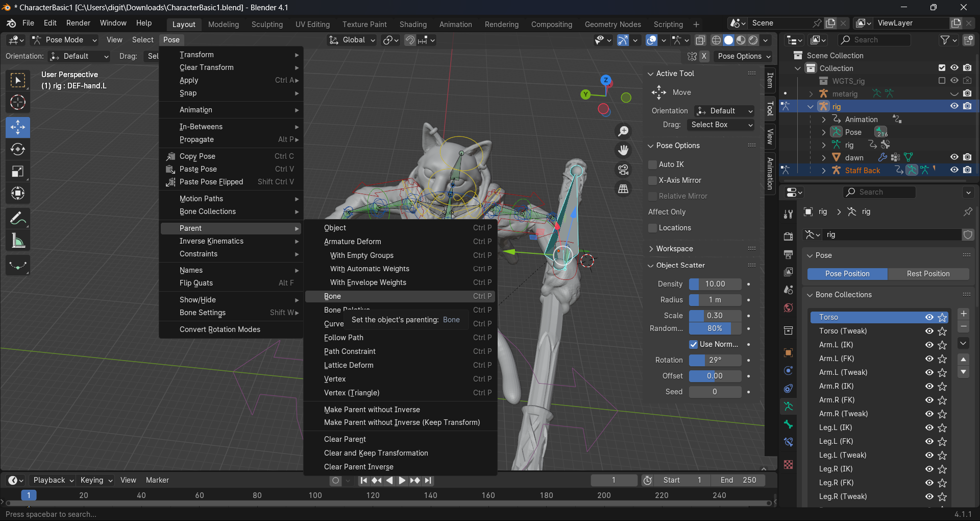Select the Measure tool

pos(18,241)
